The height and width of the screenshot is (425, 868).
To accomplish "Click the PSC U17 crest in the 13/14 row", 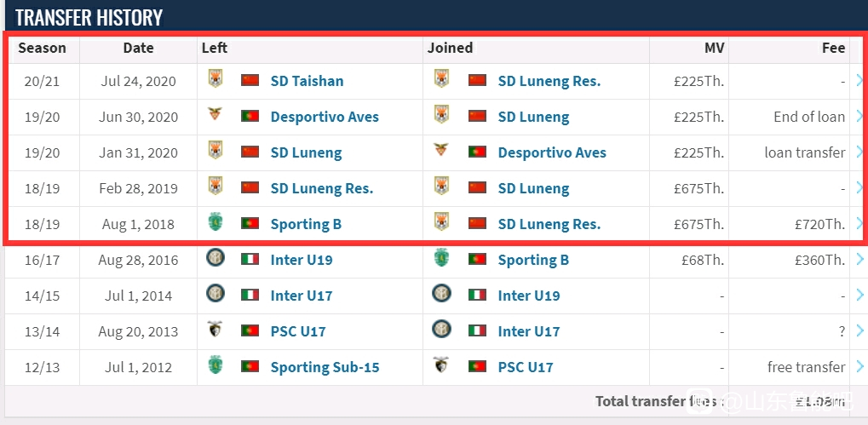I will pyautogui.click(x=215, y=330).
